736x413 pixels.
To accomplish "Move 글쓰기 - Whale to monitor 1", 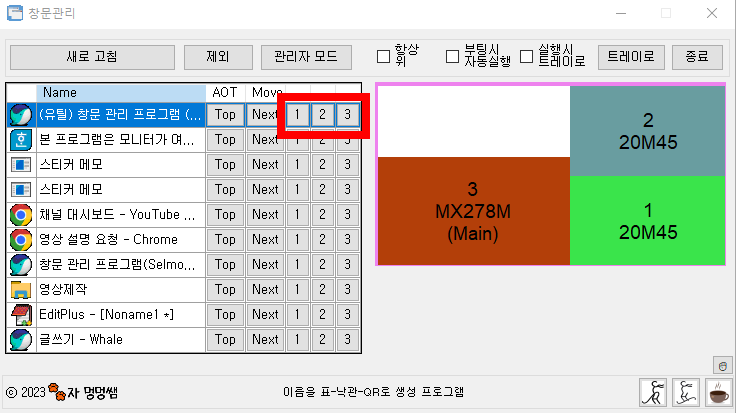I will coord(297,339).
